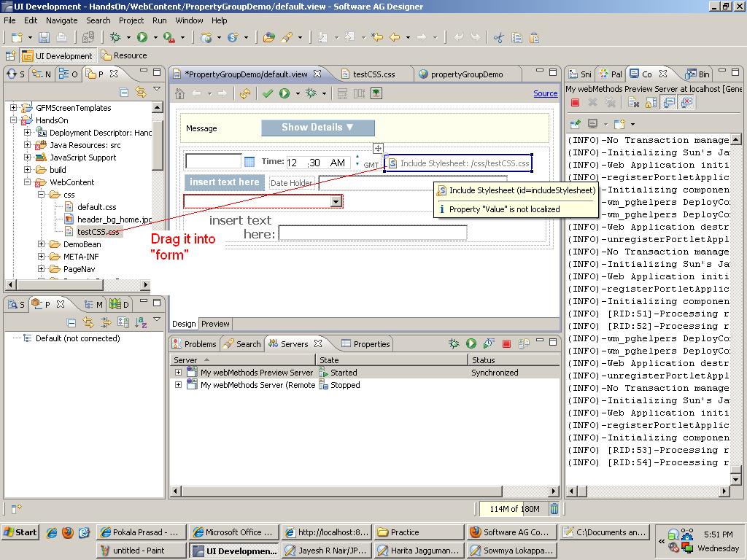Screen dimensions: 747x560
Task: Open the calendar picker icon beside date field
Action: pyautogui.click(x=249, y=162)
